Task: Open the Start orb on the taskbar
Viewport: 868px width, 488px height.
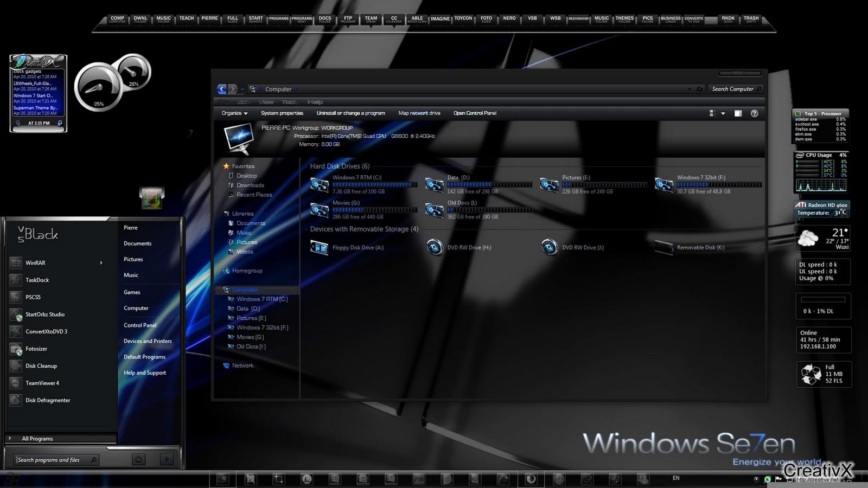Action: (x=12, y=479)
